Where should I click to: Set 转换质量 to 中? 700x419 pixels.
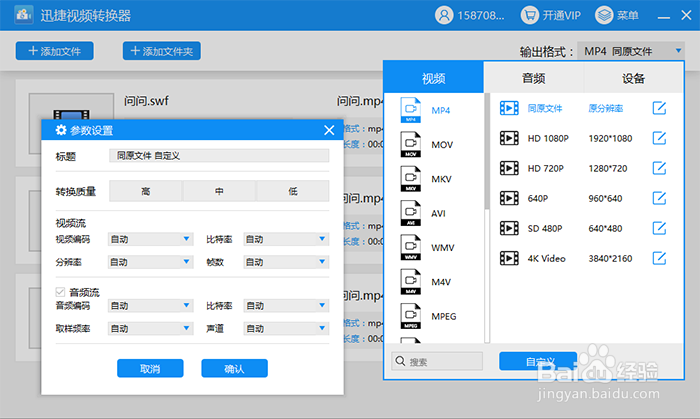coord(219,191)
